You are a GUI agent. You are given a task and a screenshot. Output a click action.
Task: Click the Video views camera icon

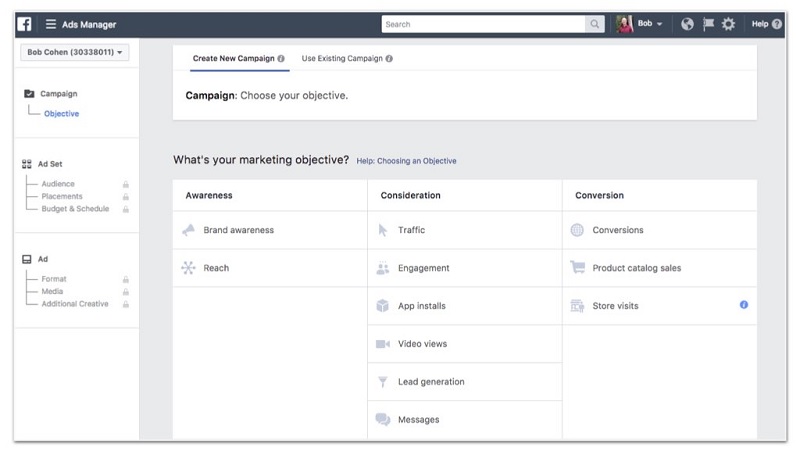tap(383, 344)
